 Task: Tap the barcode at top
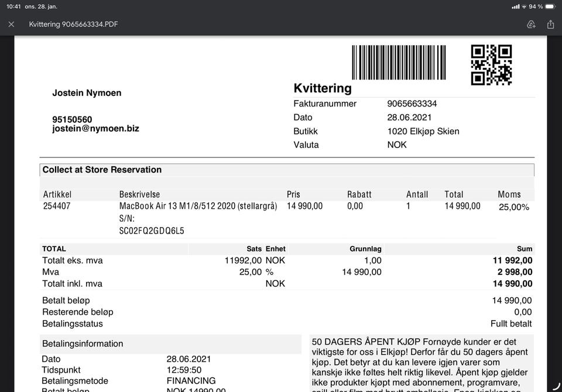399,63
